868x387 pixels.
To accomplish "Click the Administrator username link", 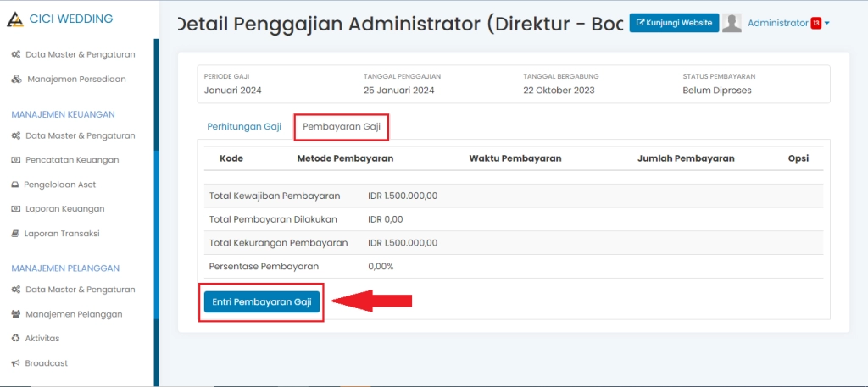I will click(x=778, y=23).
